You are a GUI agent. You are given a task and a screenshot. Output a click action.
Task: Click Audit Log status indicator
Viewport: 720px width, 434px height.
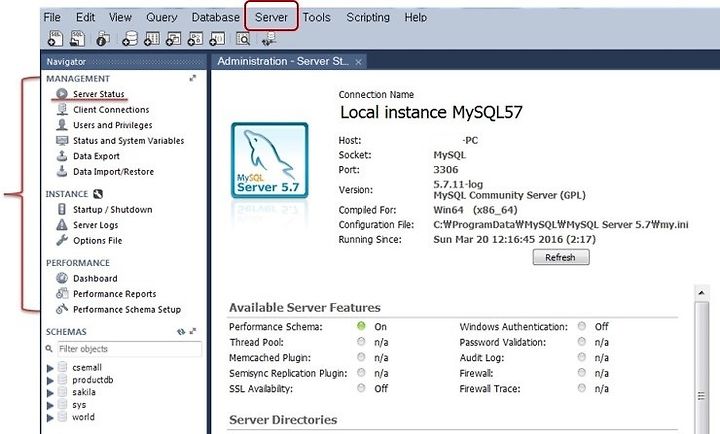click(x=582, y=357)
